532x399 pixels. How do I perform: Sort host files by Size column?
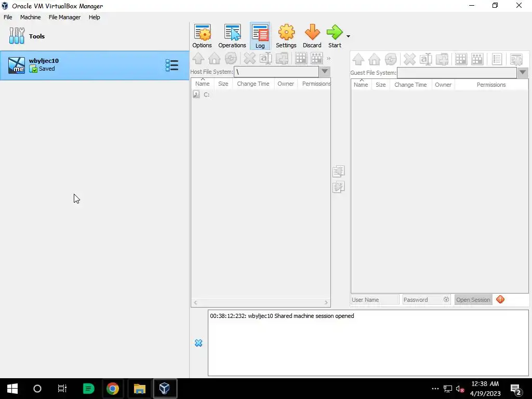click(x=223, y=84)
